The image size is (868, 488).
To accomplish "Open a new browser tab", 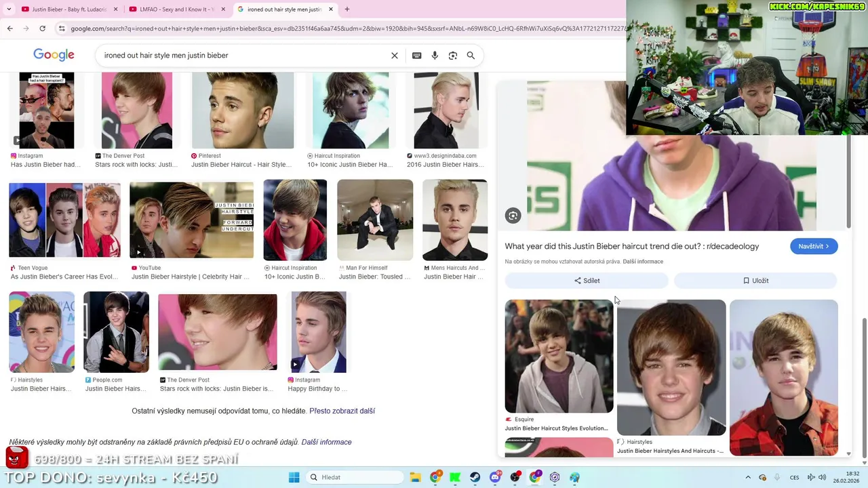I will pyautogui.click(x=347, y=9).
